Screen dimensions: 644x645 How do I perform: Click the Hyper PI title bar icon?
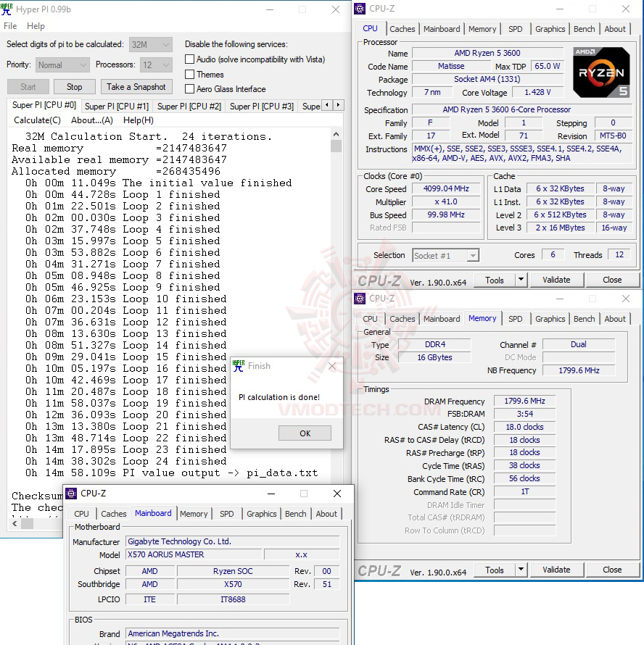(7, 9)
